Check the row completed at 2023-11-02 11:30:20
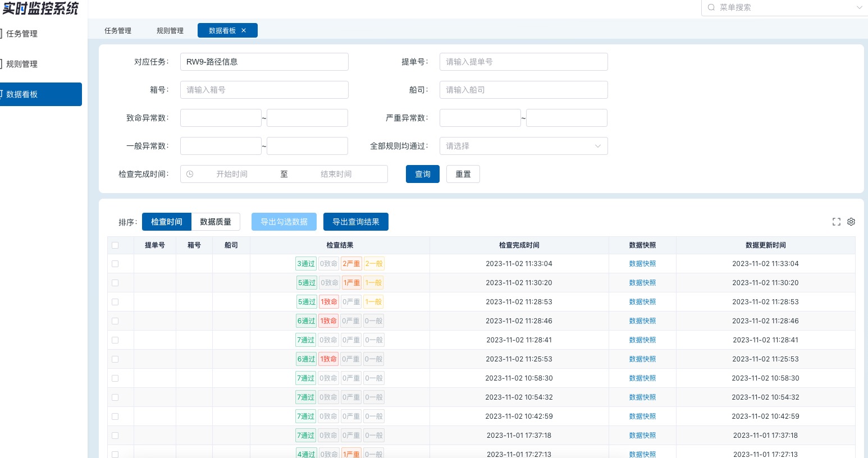This screenshot has width=868, height=458. (x=115, y=283)
